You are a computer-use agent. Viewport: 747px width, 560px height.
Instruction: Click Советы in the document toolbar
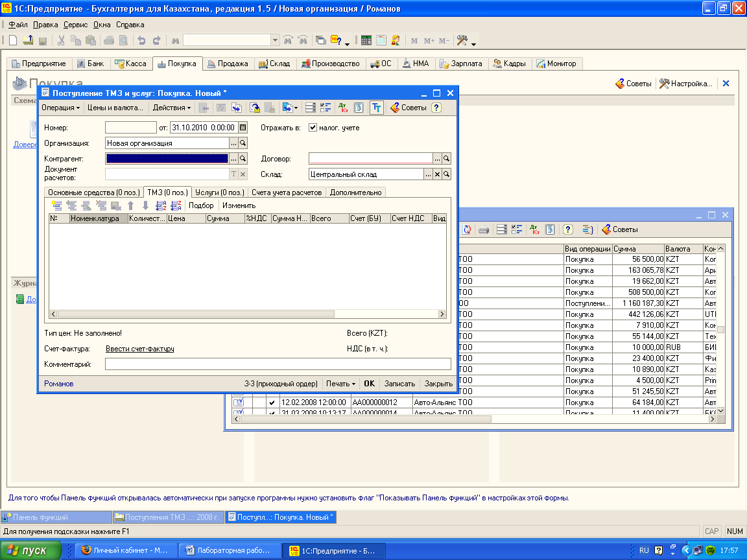coord(409,108)
